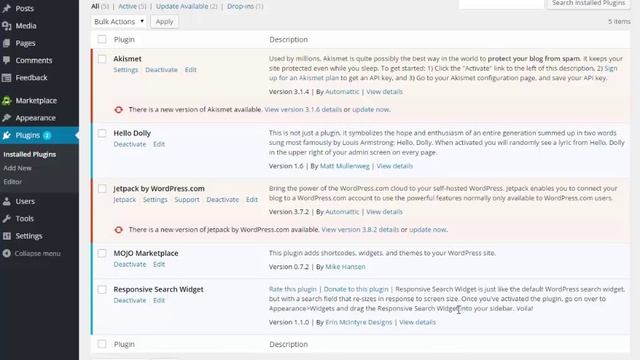Screen dimensions: 640x360
Task: Open Jetpack Support link
Action: [x=187, y=200]
